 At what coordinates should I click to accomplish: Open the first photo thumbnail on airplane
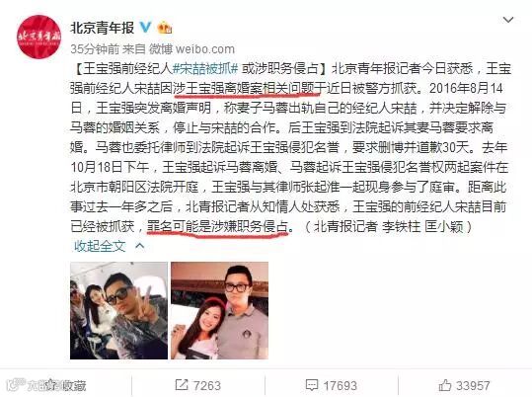coord(118,310)
